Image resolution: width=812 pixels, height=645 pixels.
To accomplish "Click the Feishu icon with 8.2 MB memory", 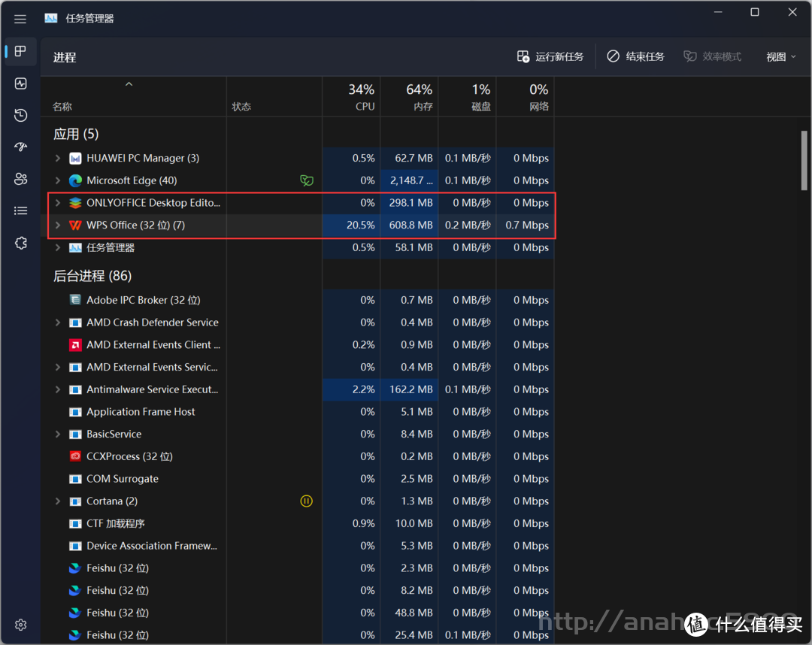I will pos(75,590).
